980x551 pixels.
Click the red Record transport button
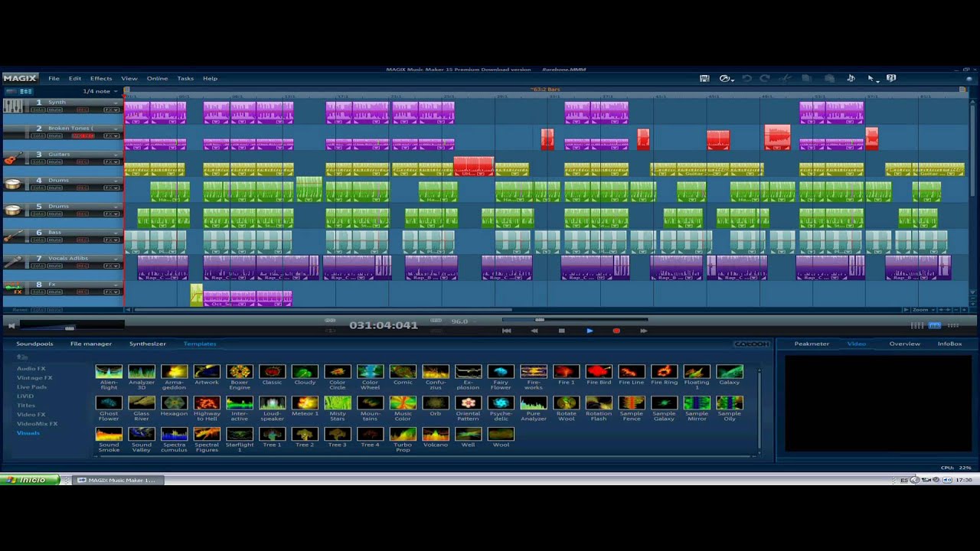pos(616,331)
